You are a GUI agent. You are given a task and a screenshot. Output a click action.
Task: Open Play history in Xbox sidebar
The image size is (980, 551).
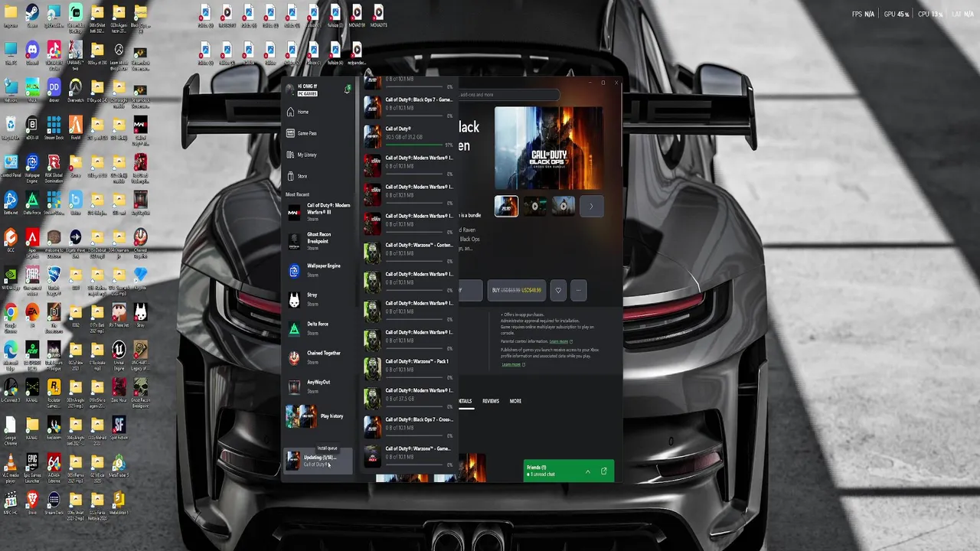pos(318,416)
